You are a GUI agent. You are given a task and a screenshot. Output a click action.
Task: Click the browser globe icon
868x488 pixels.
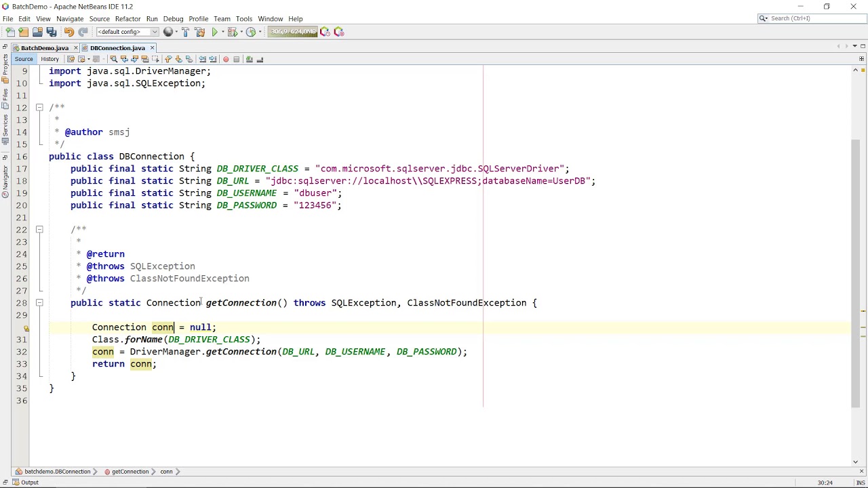coord(168,32)
